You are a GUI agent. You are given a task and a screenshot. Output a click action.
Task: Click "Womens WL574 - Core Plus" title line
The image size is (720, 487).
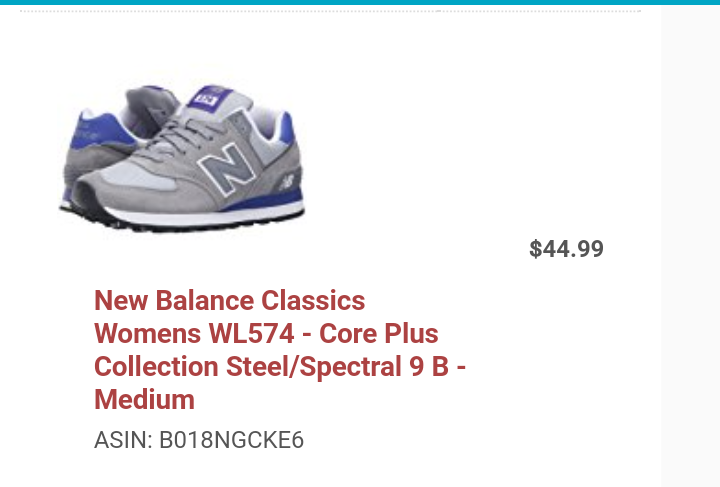point(266,334)
